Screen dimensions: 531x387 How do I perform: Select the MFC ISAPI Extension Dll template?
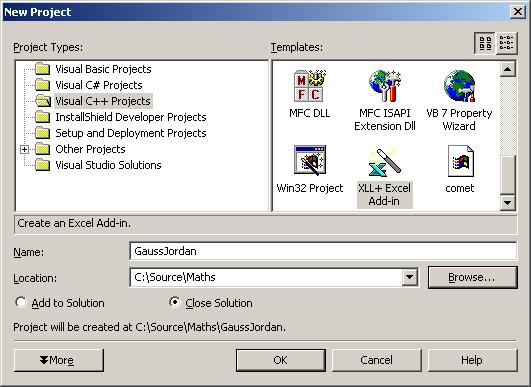(x=385, y=100)
